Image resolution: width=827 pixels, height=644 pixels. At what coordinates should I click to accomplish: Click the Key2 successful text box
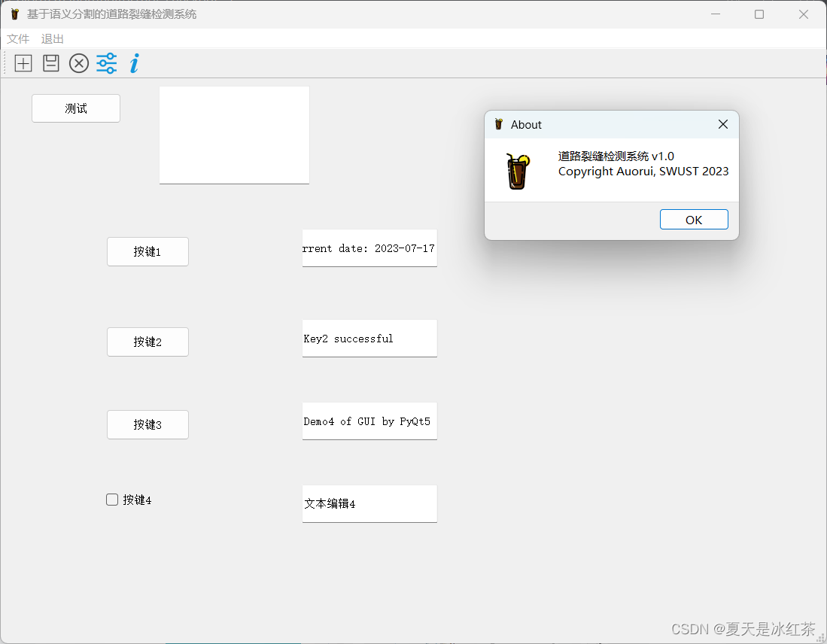pos(369,339)
